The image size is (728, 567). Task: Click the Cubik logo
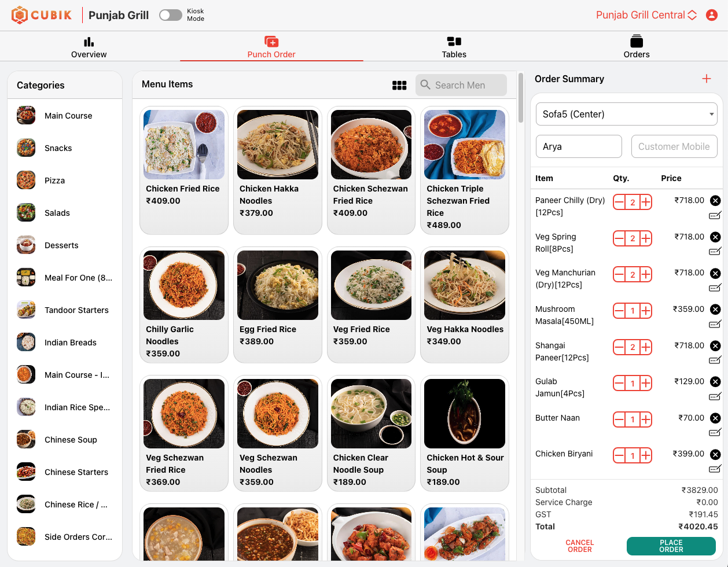(42, 15)
